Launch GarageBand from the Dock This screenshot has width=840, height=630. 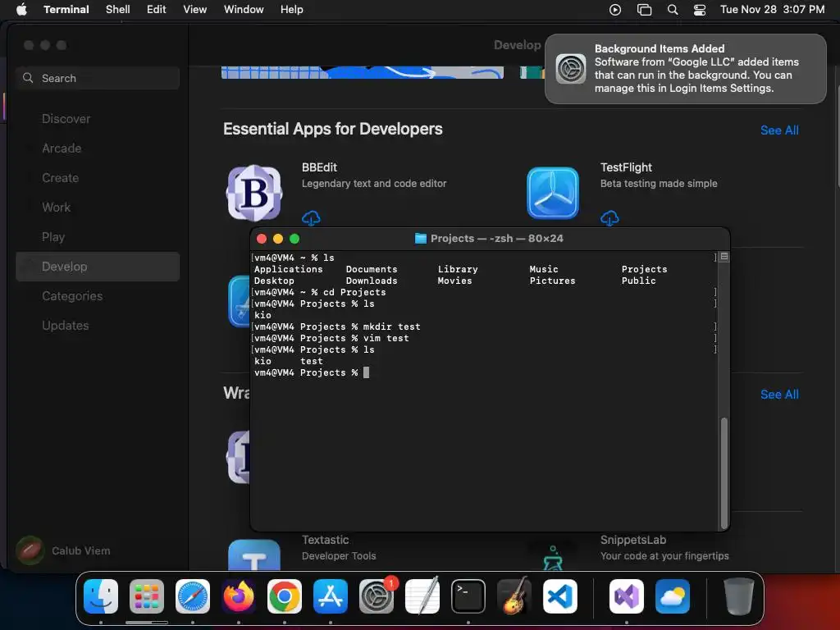point(514,596)
